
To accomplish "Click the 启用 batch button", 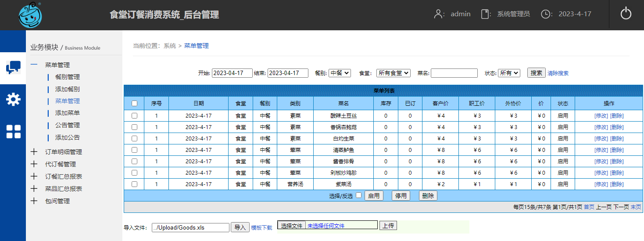I will tap(374, 196).
